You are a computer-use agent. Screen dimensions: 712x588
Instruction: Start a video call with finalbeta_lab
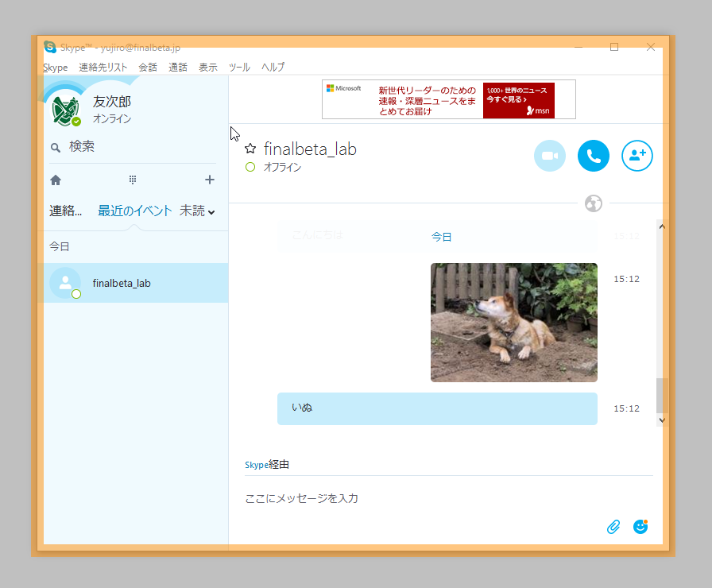coord(550,156)
